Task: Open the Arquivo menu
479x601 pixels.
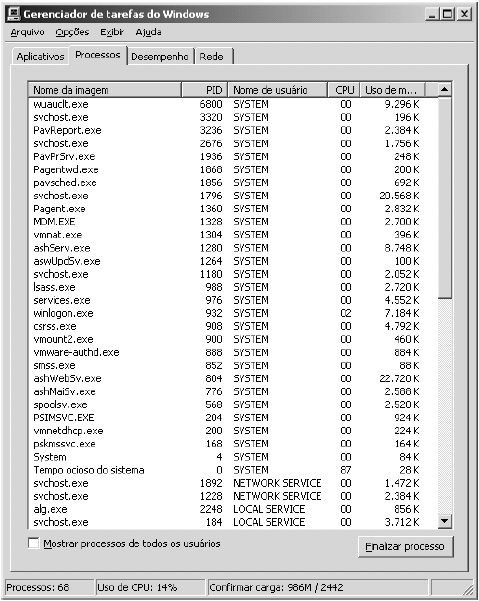Action: pos(28,32)
